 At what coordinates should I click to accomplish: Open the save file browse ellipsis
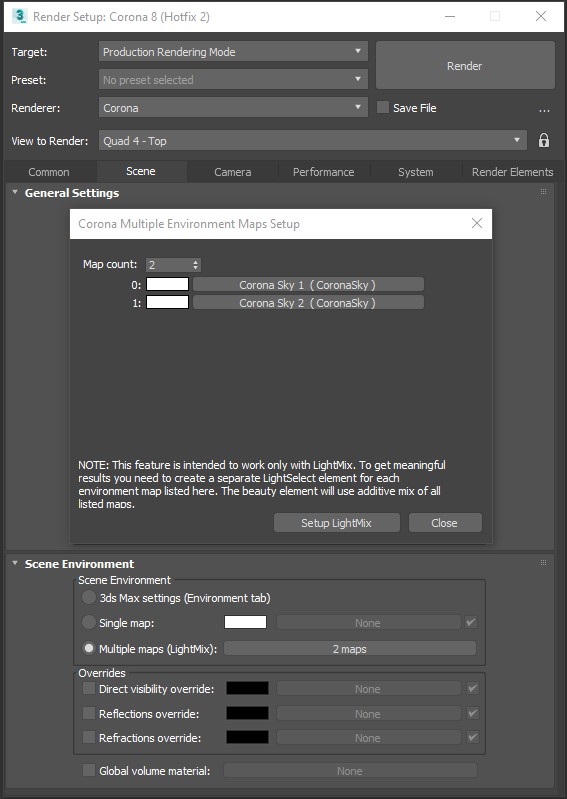click(544, 109)
